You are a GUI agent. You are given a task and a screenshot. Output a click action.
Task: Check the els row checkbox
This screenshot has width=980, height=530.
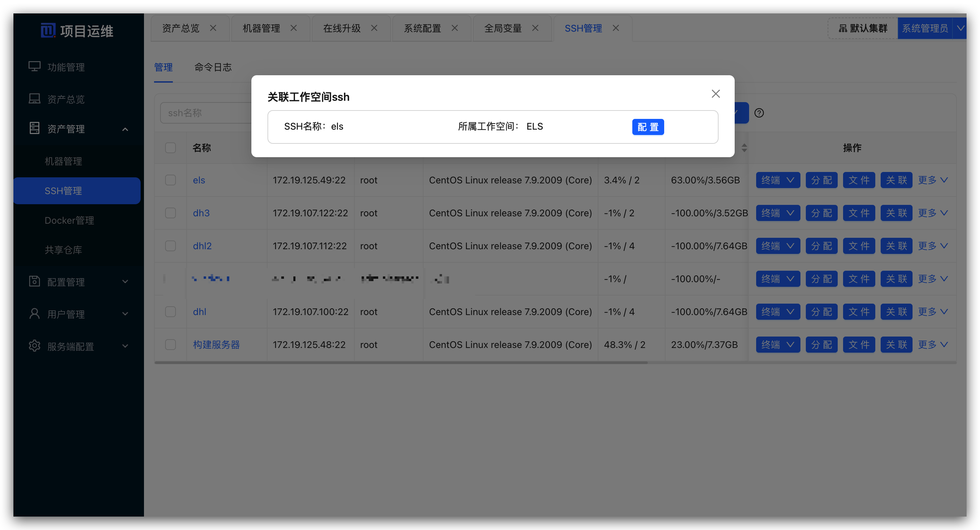coord(170,180)
